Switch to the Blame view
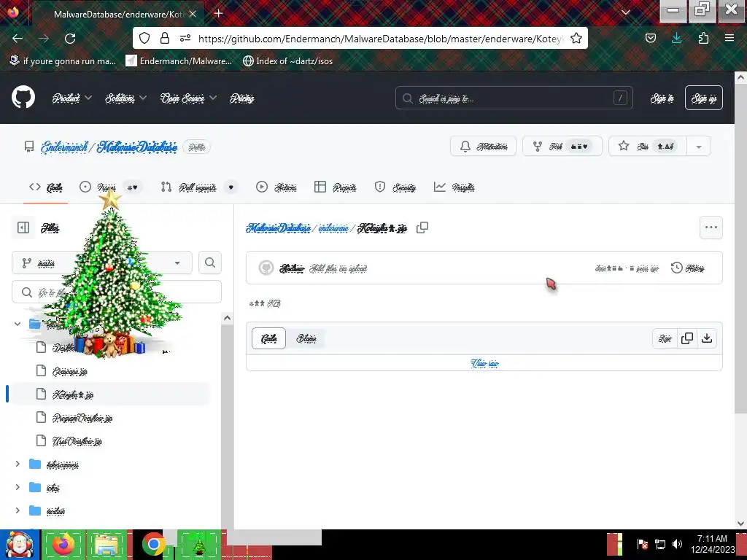This screenshot has height=560, width=747. (306, 338)
